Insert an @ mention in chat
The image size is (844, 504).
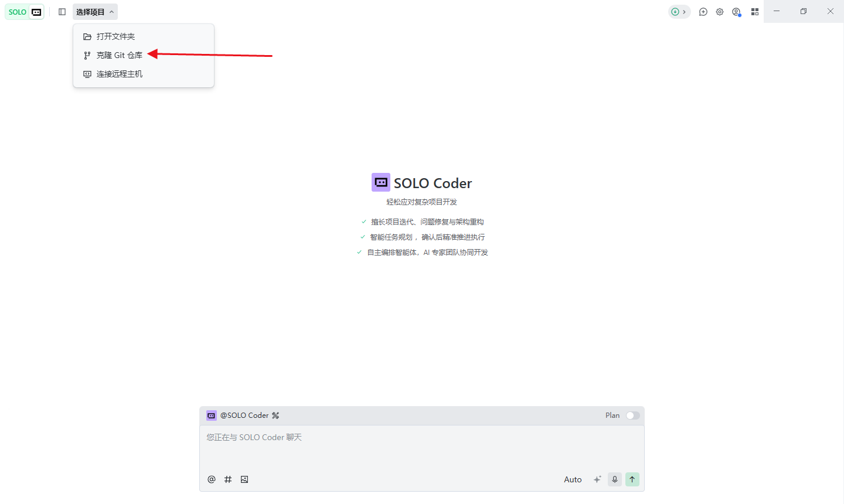(x=212, y=479)
